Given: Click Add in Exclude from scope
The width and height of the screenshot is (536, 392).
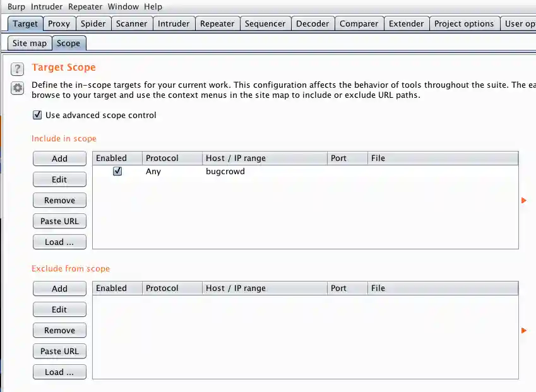Looking at the screenshot, I should pos(59,288).
